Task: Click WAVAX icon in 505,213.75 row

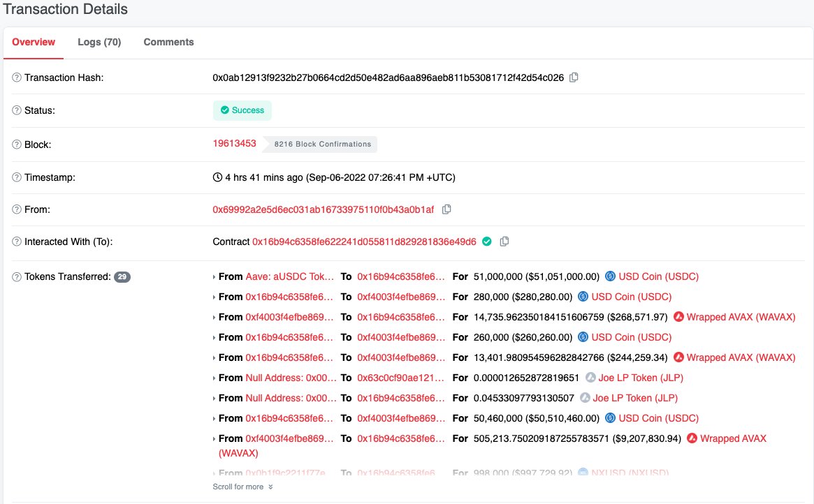Action: click(x=692, y=438)
